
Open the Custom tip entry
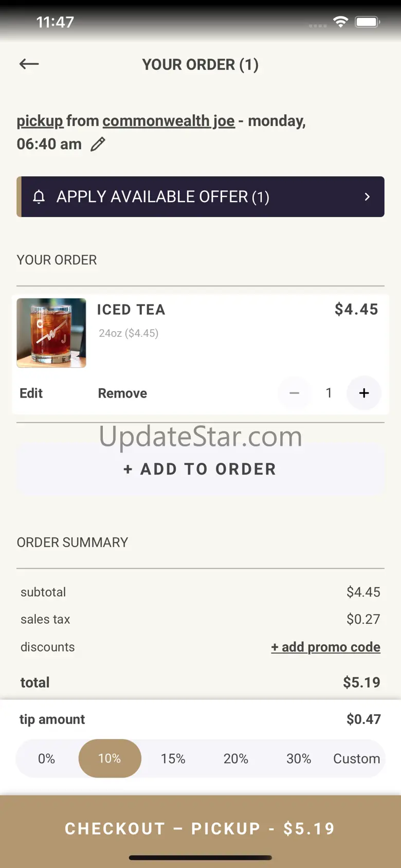coord(357,758)
